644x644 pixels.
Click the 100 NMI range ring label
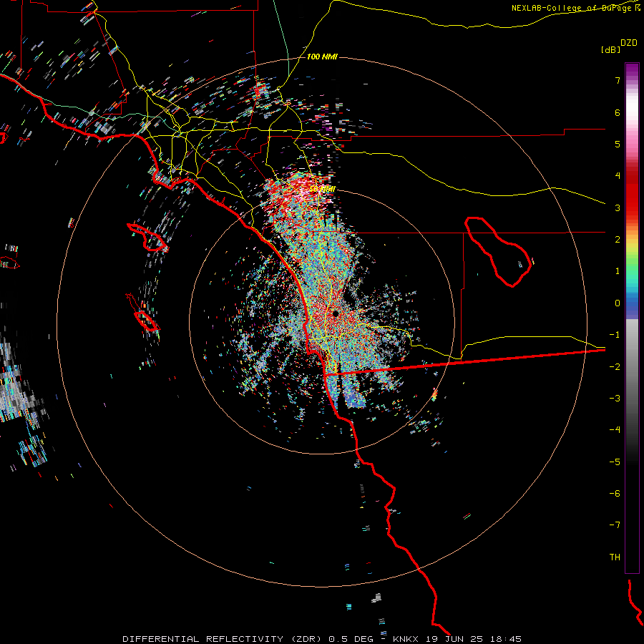pos(322,57)
